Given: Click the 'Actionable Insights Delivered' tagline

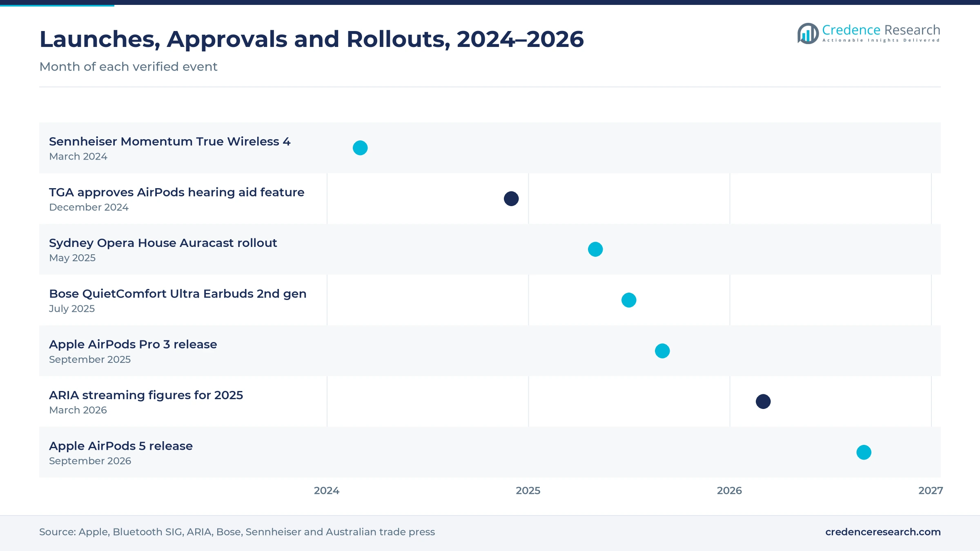Looking at the screenshot, I should point(881,40).
